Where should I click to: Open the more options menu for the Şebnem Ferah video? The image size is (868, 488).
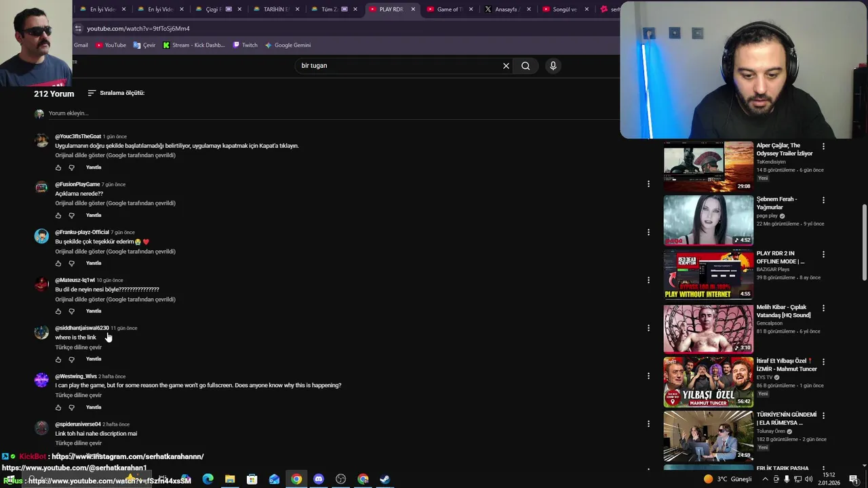[823, 200]
